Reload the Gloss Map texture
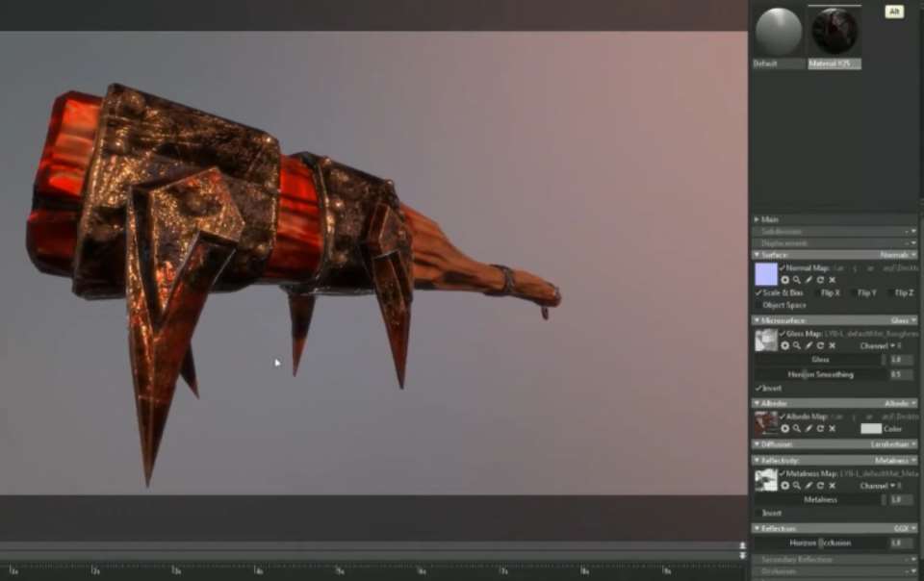This screenshot has height=581, width=924. (x=820, y=346)
